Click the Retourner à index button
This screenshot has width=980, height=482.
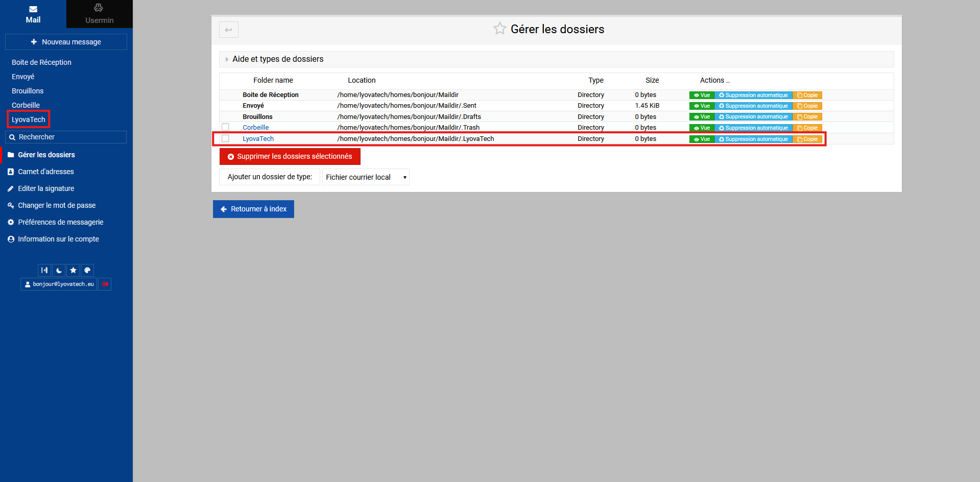tap(253, 209)
